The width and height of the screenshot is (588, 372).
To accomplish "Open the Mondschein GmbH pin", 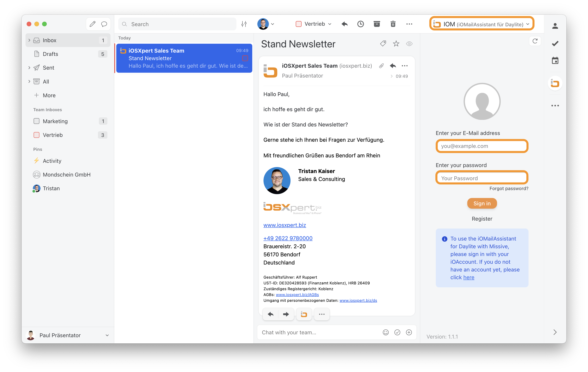I will pyautogui.click(x=68, y=175).
